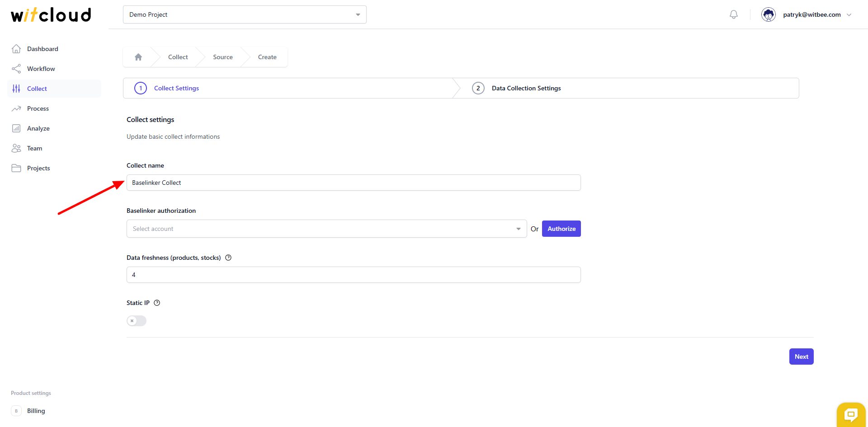Click the Data freshness help icon
The image size is (868, 427).
(228, 258)
